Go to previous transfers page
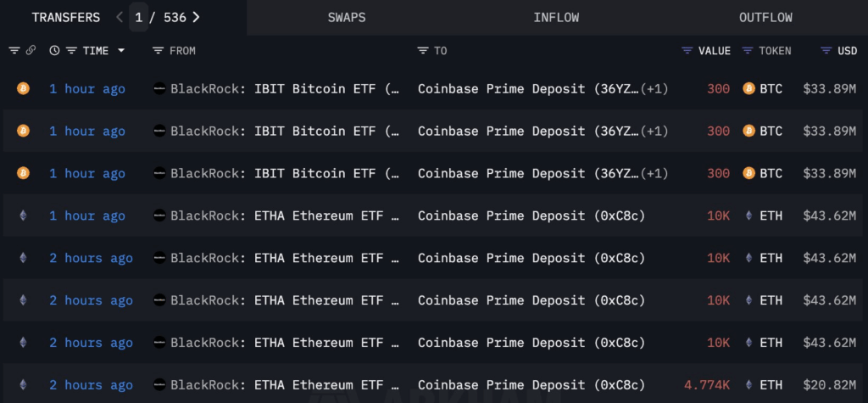The height and width of the screenshot is (403, 868). (120, 17)
